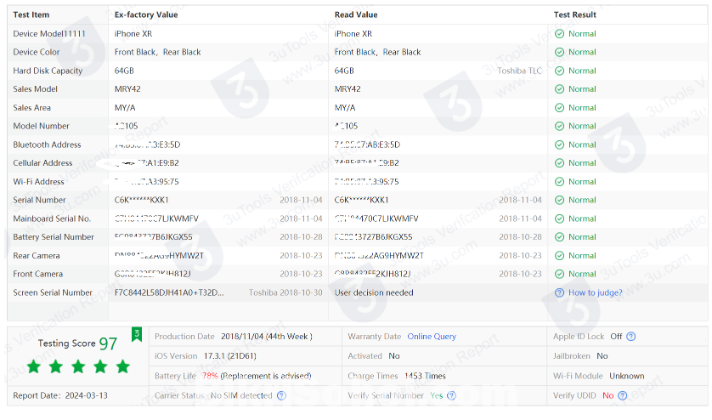Click the Toshiba TLC note in Hard Disk row

tap(519, 71)
